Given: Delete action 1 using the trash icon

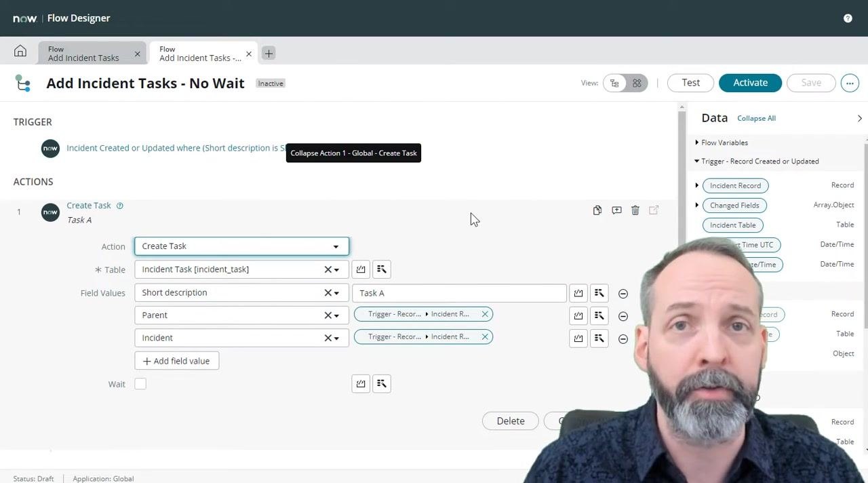Looking at the screenshot, I should (x=635, y=210).
